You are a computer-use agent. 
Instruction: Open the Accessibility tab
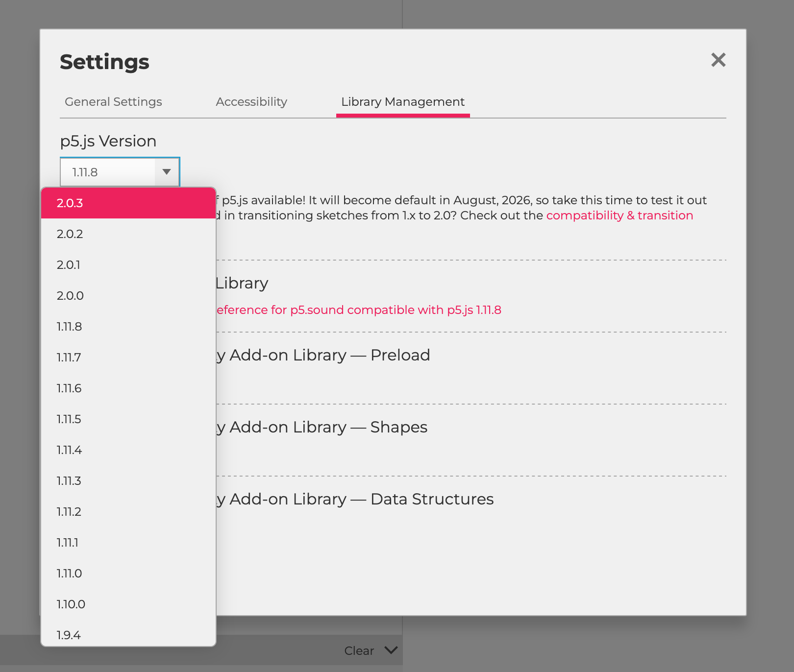251,102
